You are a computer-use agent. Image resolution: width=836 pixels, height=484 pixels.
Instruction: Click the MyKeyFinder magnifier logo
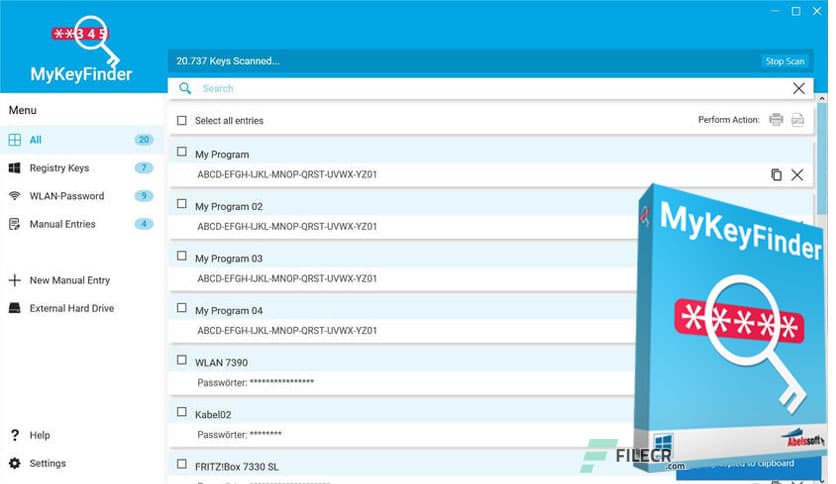click(86, 40)
